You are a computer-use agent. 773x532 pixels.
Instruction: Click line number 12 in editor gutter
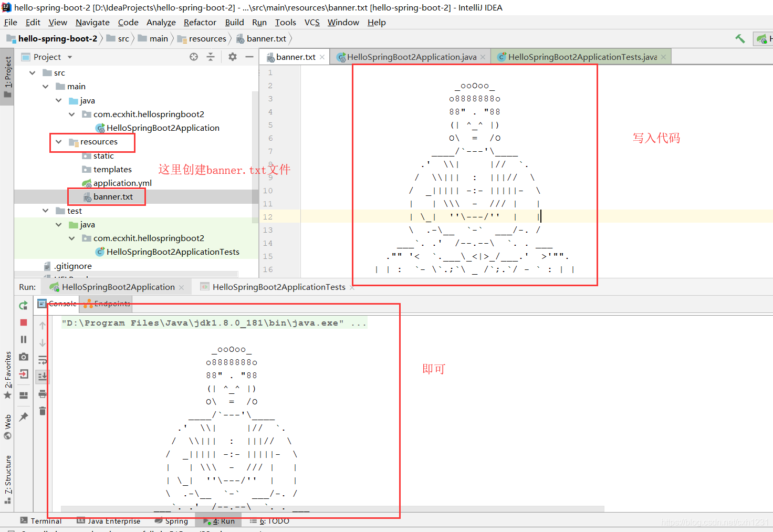pyautogui.click(x=268, y=217)
